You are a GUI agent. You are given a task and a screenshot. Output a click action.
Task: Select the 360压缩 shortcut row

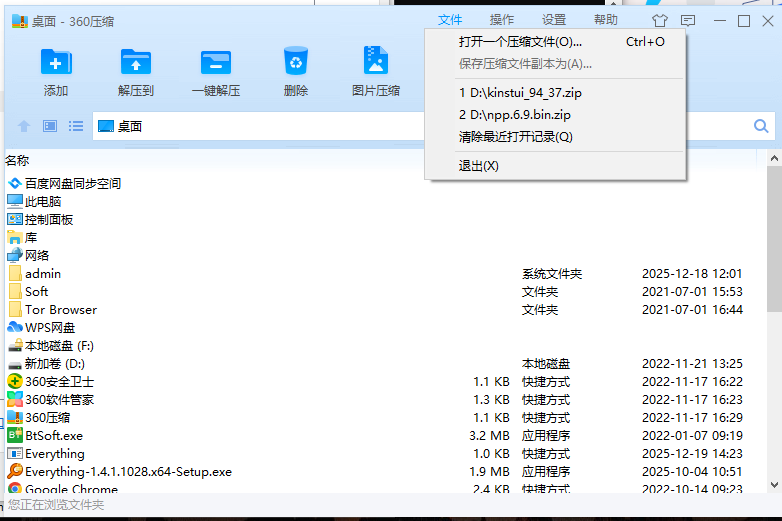(385, 417)
